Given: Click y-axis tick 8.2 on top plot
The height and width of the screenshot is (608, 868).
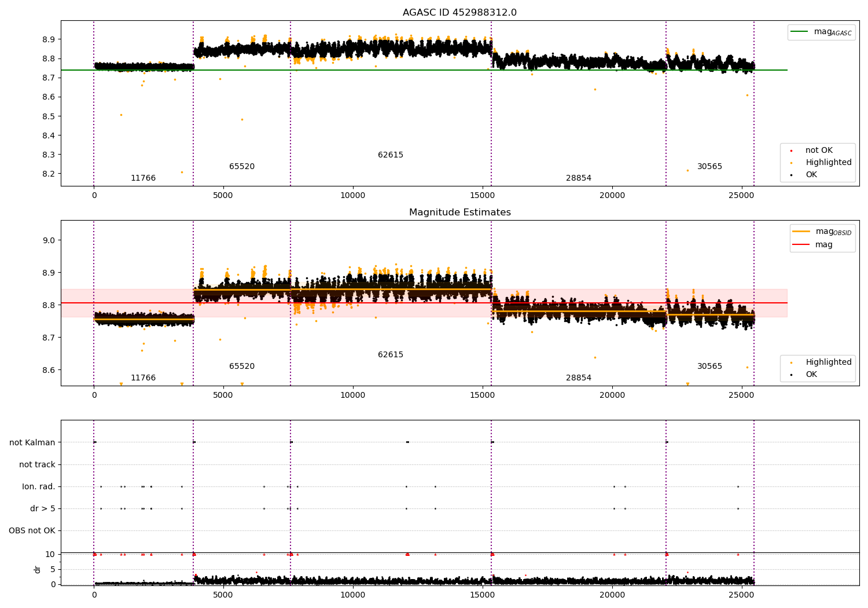Looking at the screenshot, I should [48, 174].
